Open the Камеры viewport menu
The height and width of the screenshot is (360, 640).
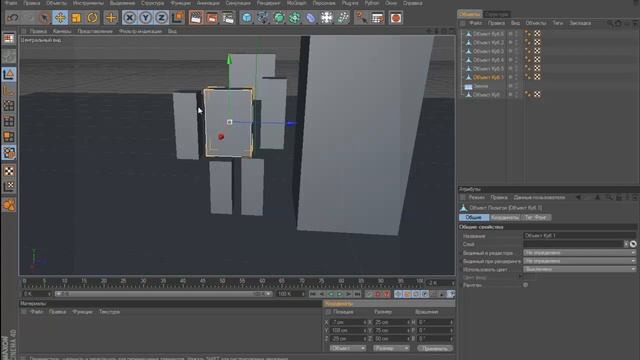pyautogui.click(x=62, y=31)
